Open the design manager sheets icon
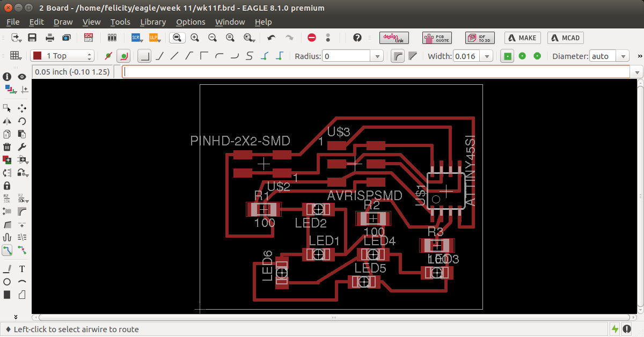The image size is (644, 337). click(112, 38)
